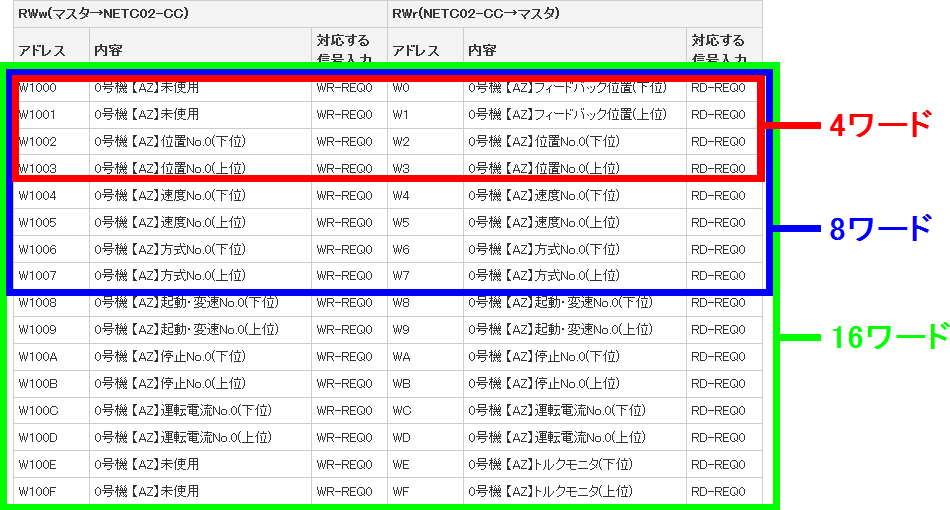Select 運転電流No.0(上位) content in row WD
This screenshot has height=510, width=950.
pos(574,437)
